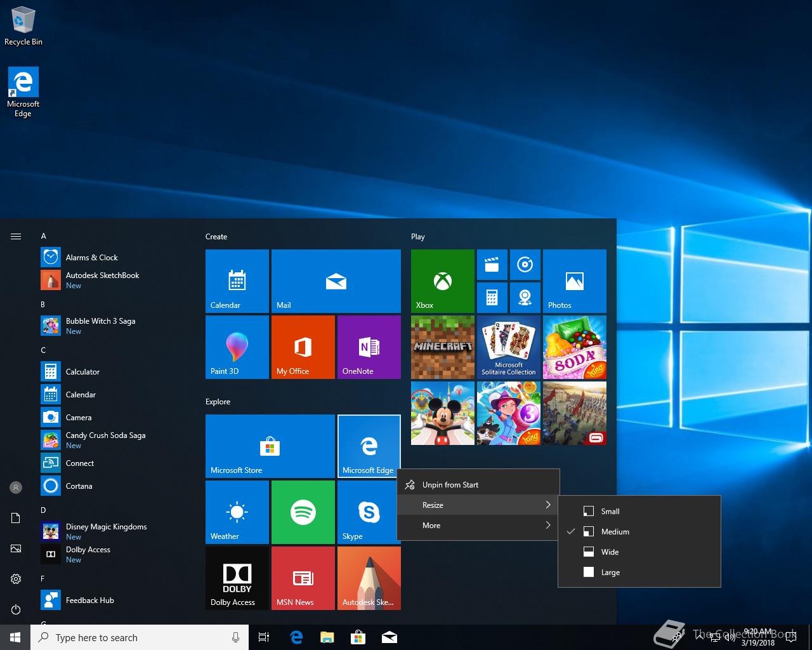Screen dimensions: 812x650
Task: Choose the Medium tile size
Action: point(639,532)
